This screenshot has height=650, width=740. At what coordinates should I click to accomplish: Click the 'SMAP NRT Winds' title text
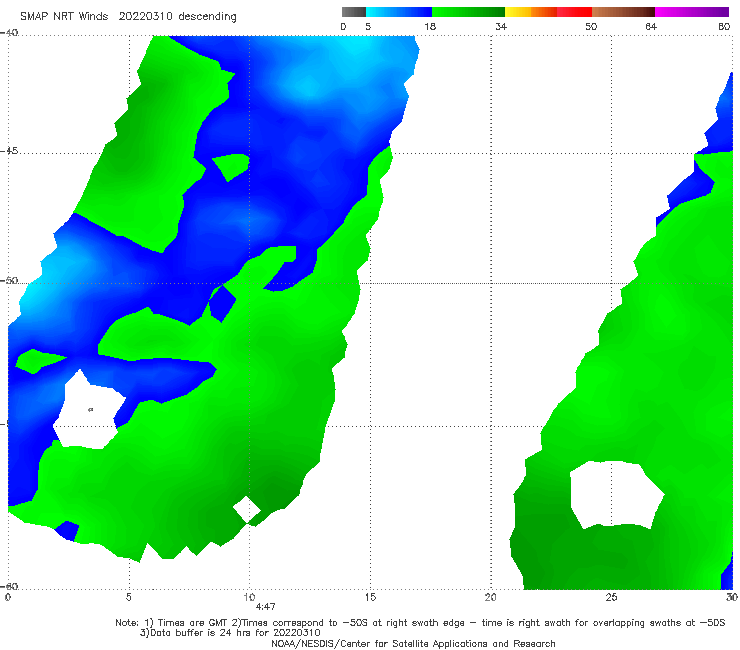pos(64,16)
